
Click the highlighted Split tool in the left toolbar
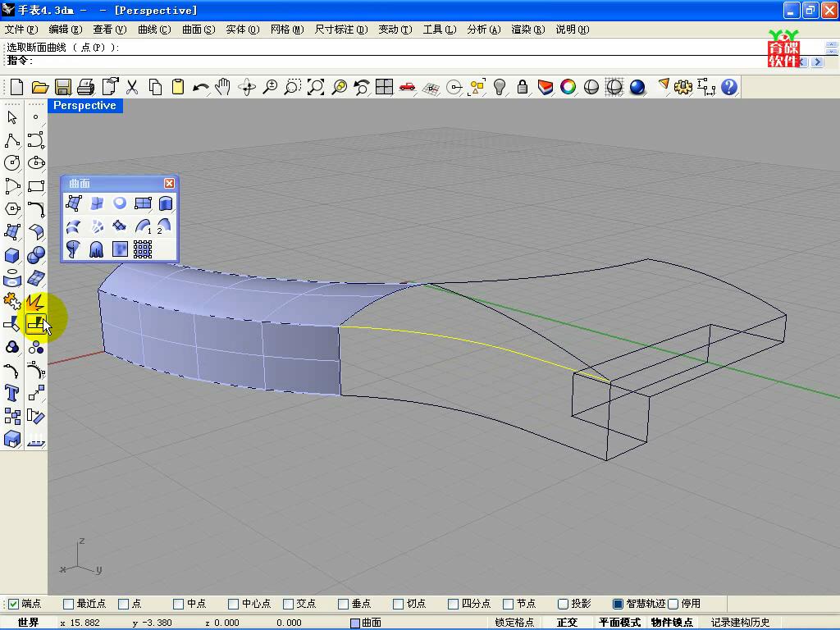point(36,324)
